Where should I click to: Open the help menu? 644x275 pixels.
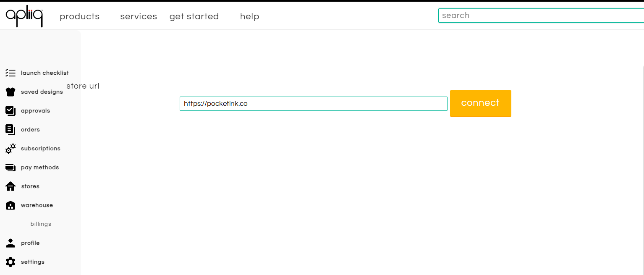249,16
